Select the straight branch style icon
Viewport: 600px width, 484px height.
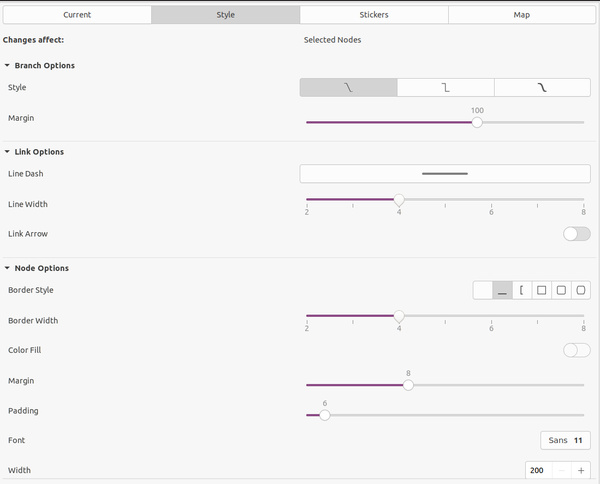(348, 88)
